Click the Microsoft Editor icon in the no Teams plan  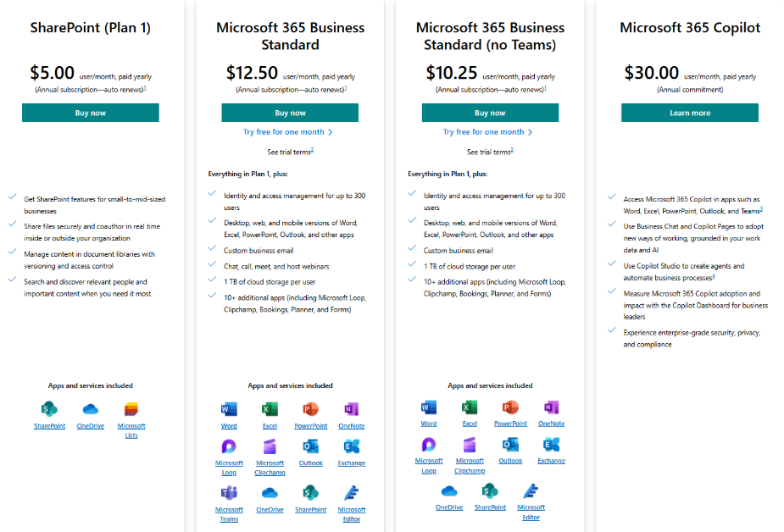pos(531,491)
